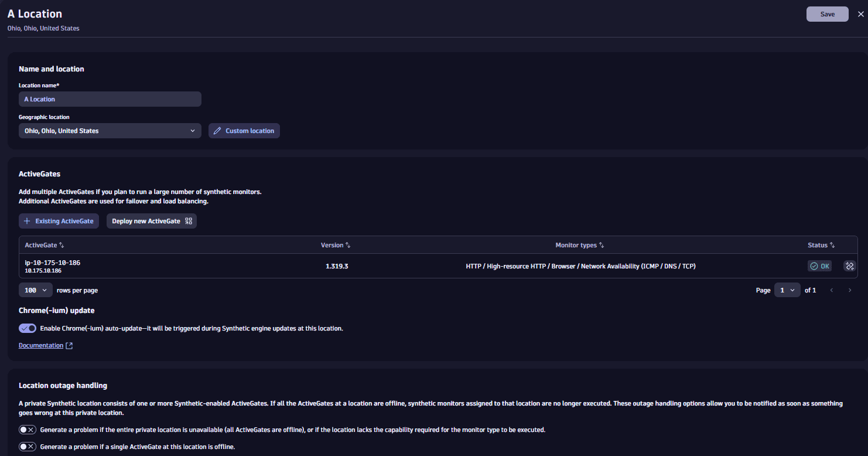Click the Location name input field

(x=110, y=99)
